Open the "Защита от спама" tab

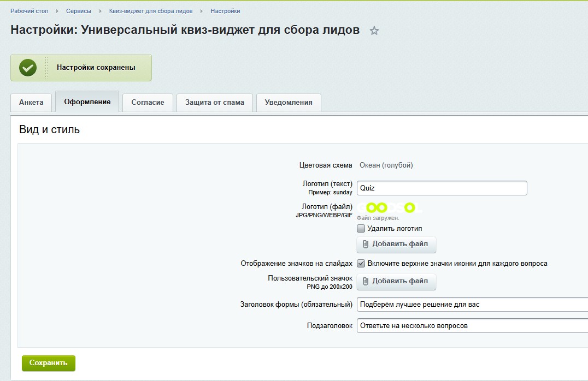215,103
